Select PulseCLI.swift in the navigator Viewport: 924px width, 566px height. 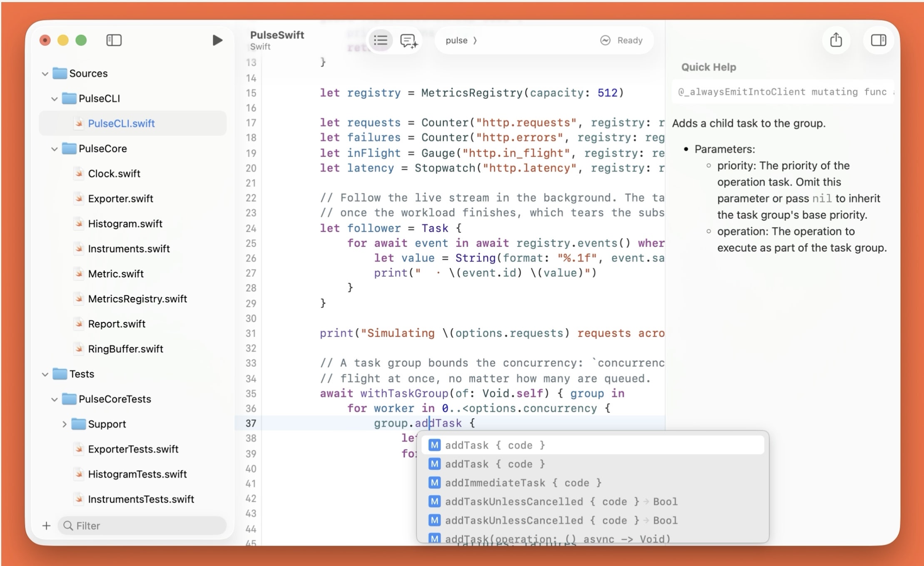point(133,123)
